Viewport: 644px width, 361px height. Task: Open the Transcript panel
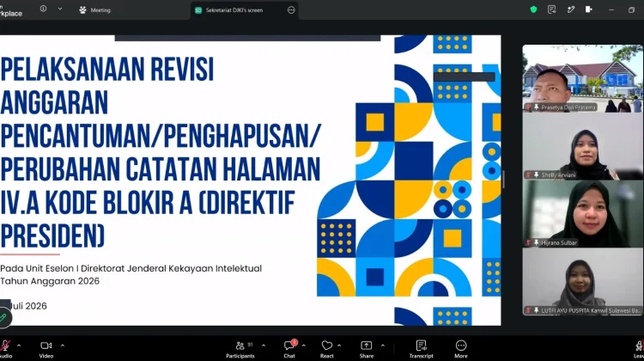coord(421,349)
